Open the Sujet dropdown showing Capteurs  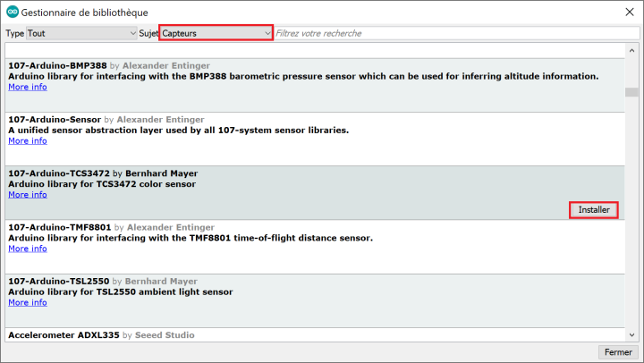[x=216, y=33]
